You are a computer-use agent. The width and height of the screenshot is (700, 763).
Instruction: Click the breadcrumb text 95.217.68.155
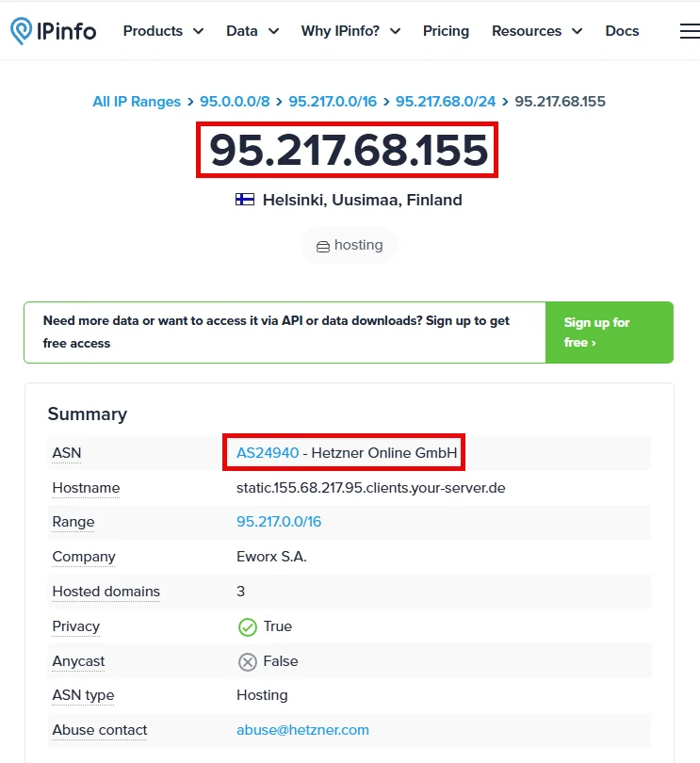click(560, 101)
